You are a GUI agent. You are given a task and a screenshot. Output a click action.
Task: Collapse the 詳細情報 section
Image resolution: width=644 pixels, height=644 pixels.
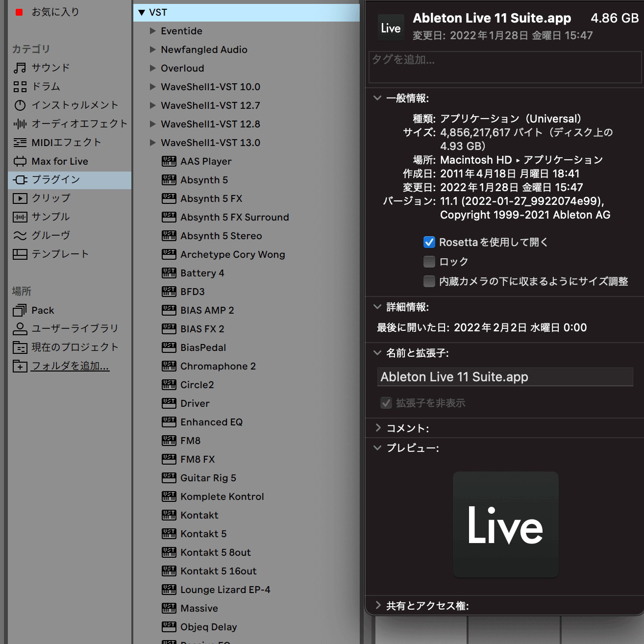coord(377,307)
